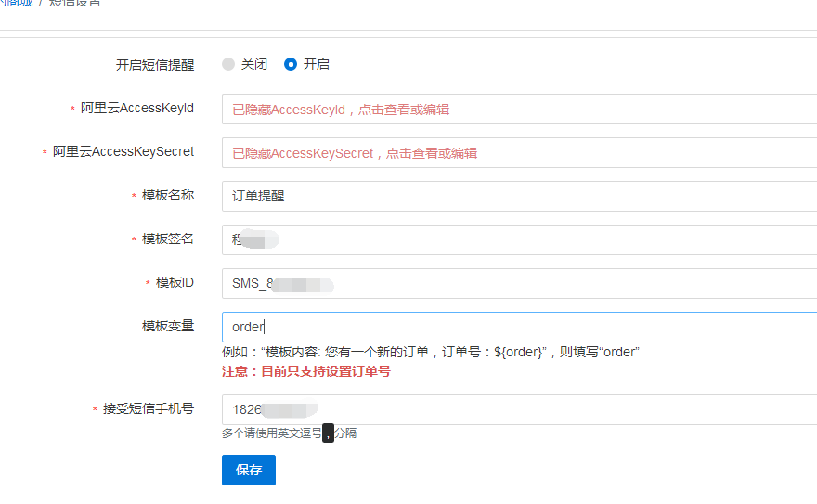Click the hidden AccessKeySecret field to edit
This screenshot has height=504, width=817.
pyautogui.click(x=518, y=153)
